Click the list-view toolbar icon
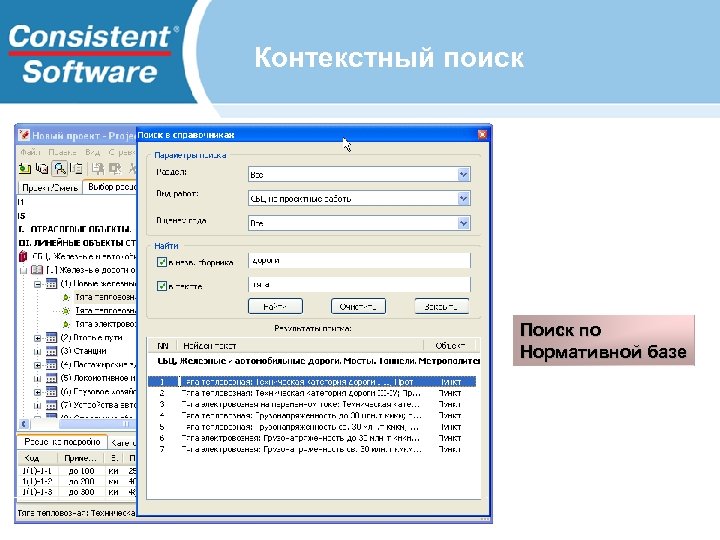Image resolution: width=720 pixels, height=540 pixels. pyautogui.click(x=77, y=169)
